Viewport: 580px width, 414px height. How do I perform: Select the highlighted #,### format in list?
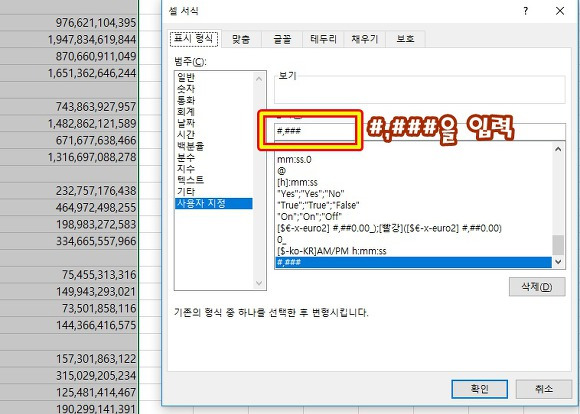tap(414, 262)
